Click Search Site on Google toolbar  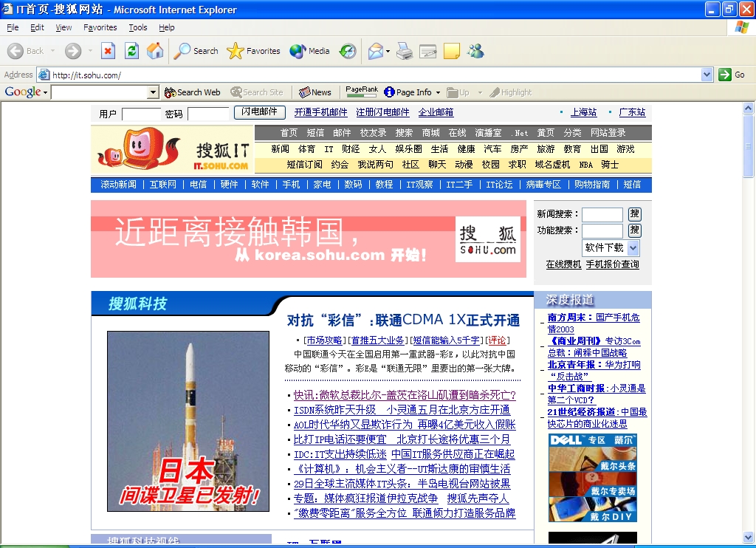[x=257, y=92]
